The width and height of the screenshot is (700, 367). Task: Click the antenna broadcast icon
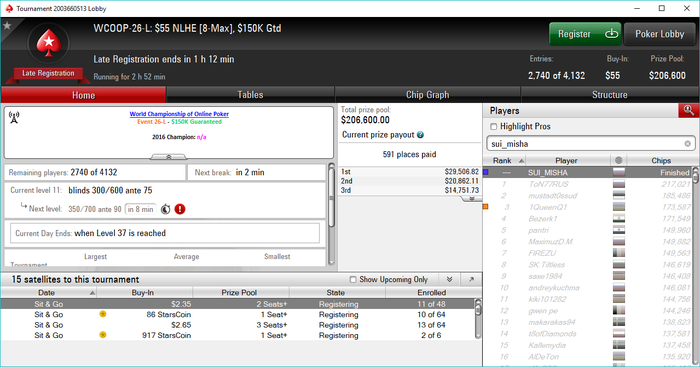(14, 117)
